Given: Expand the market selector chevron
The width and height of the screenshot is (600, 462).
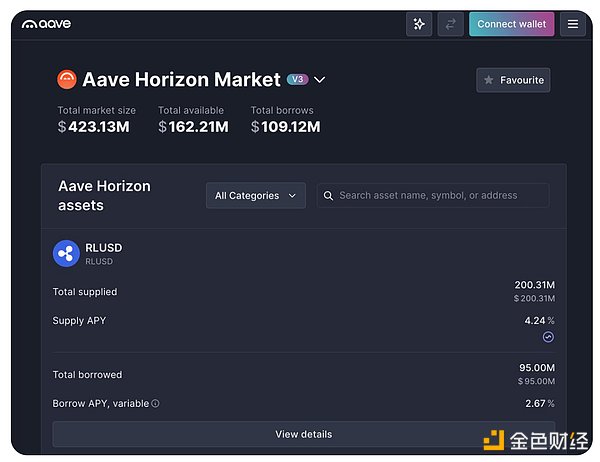Looking at the screenshot, I should click(320, 80).
